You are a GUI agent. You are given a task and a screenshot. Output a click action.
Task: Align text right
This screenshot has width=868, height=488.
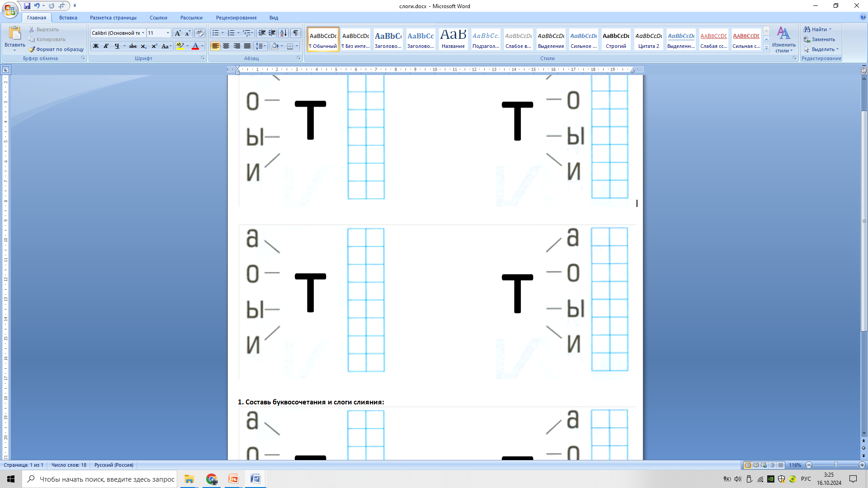click(236, 46)
